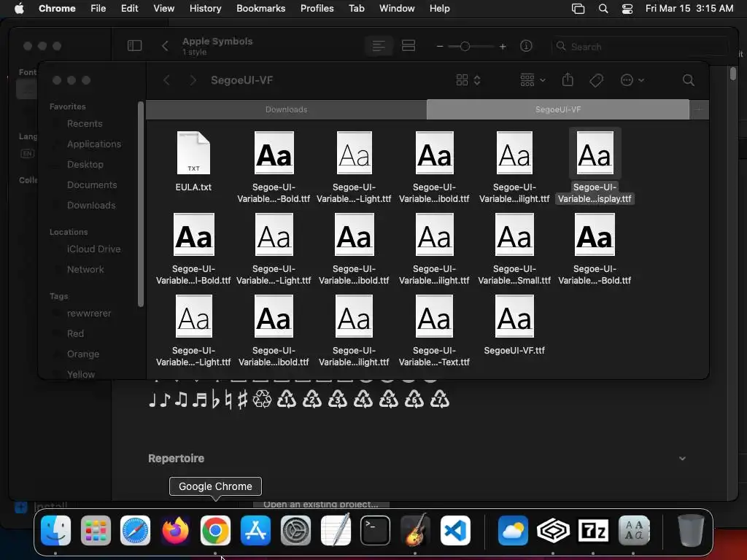This screenshot has width=747, height=560.
Task: Click the Finder search magnifier icon
Action: pyautogui.click(x=689, y=80)
